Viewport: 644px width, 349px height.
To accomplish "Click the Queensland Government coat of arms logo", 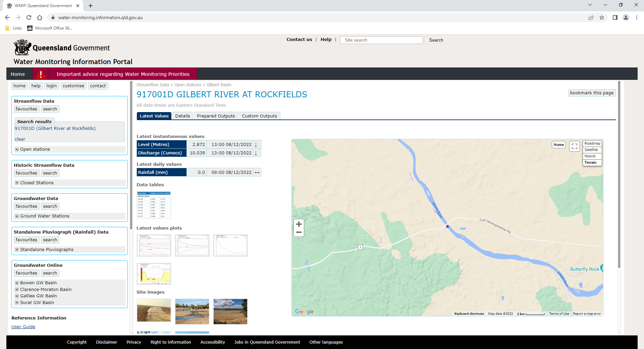I will [x=21, y=47].
